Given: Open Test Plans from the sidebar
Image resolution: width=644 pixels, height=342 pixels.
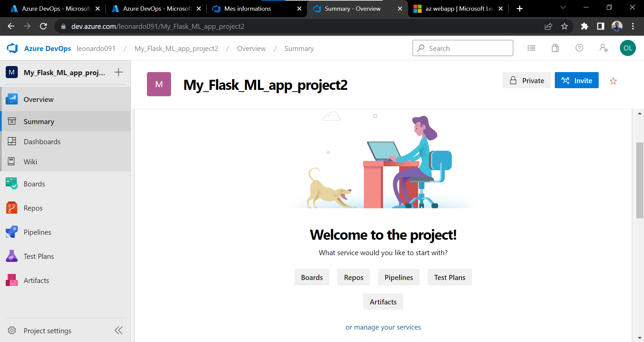Looking at the screenshot, I should click(x=39, y=256).
